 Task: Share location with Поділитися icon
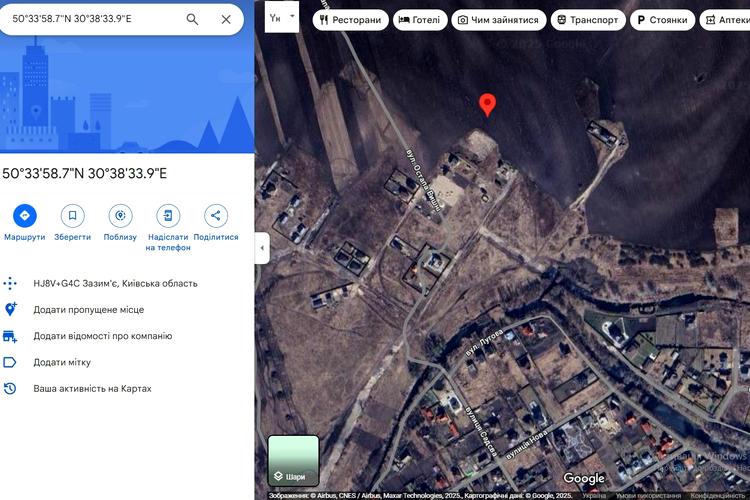pyautogui.click(x=216, y=216)
